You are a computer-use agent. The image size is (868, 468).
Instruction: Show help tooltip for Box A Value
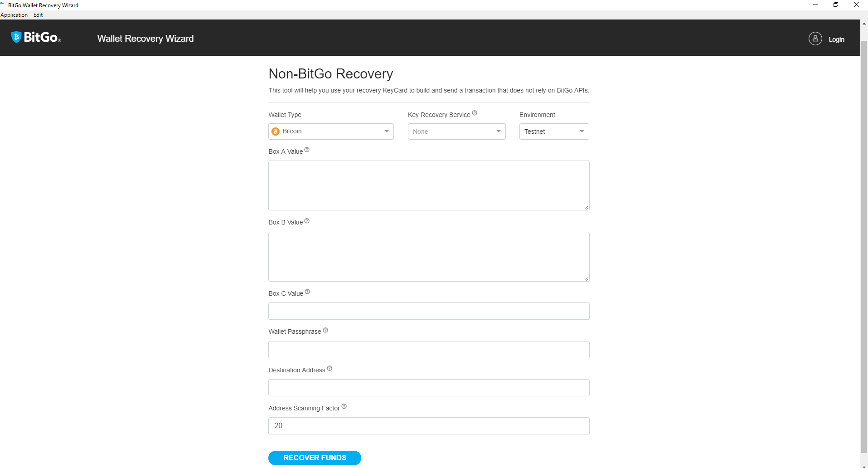[307, 150]
